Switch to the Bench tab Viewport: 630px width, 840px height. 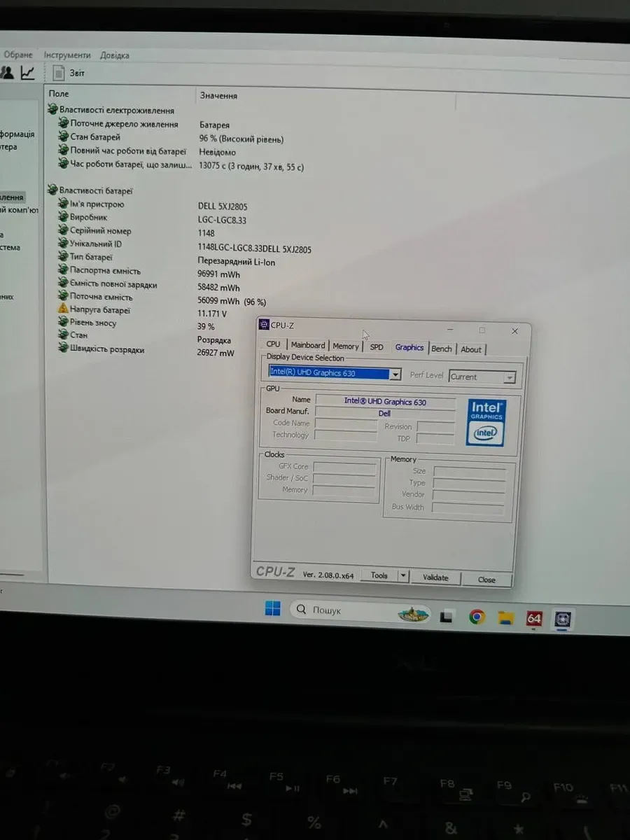(442, 349)
